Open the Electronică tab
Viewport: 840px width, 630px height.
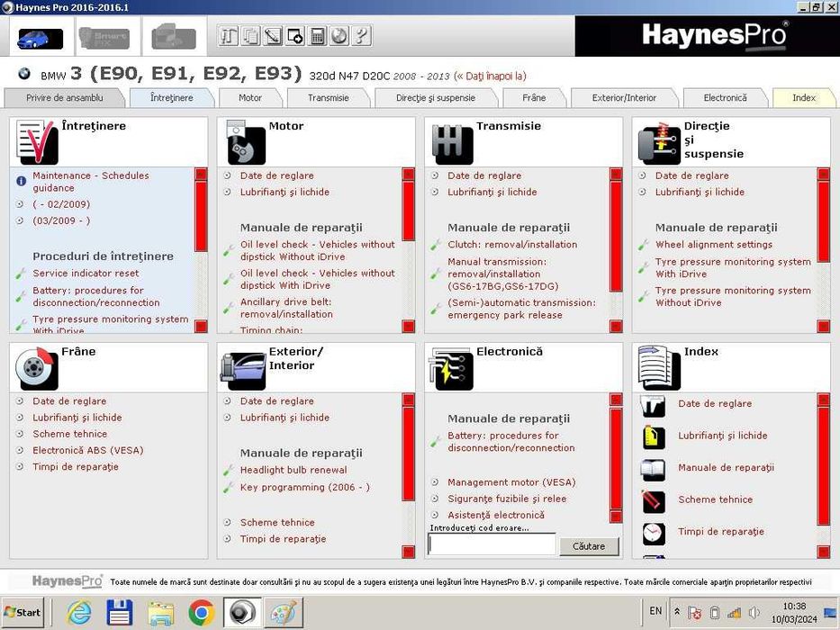[725, 97]
